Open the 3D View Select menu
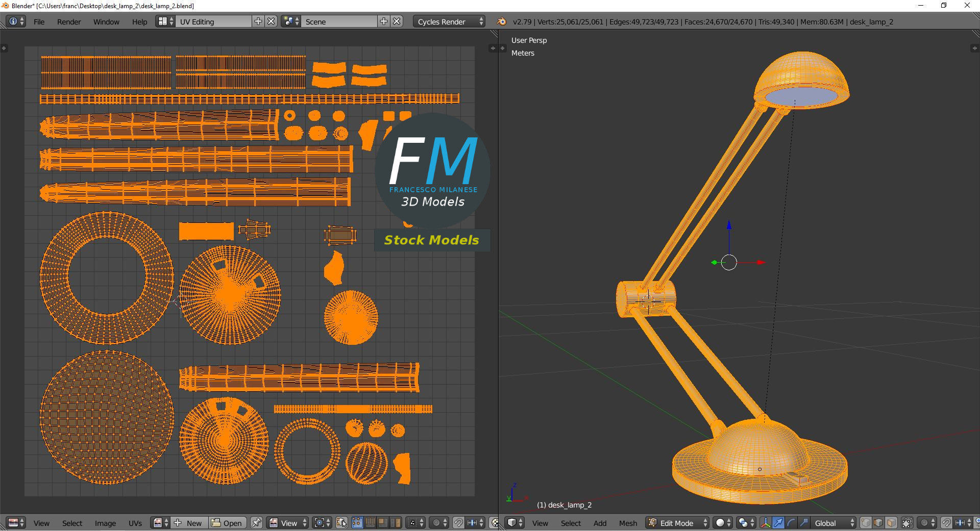Viewport: 980px width, 531px height. [x=571, y=523]
